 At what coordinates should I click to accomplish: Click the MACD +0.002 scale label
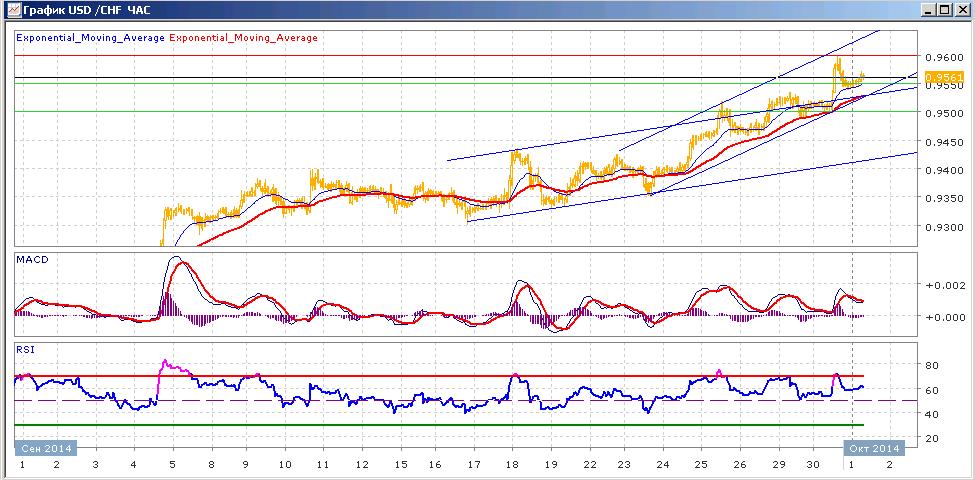[945, 285]
